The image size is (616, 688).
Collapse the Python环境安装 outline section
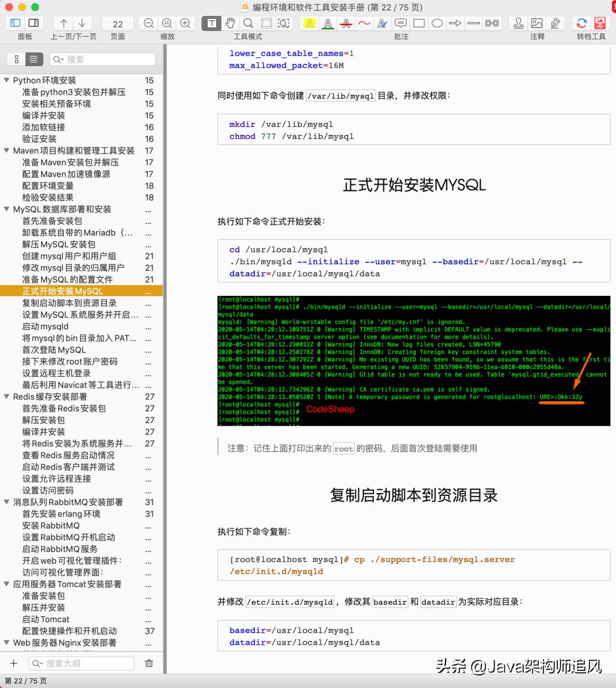(x=6, y=80)
